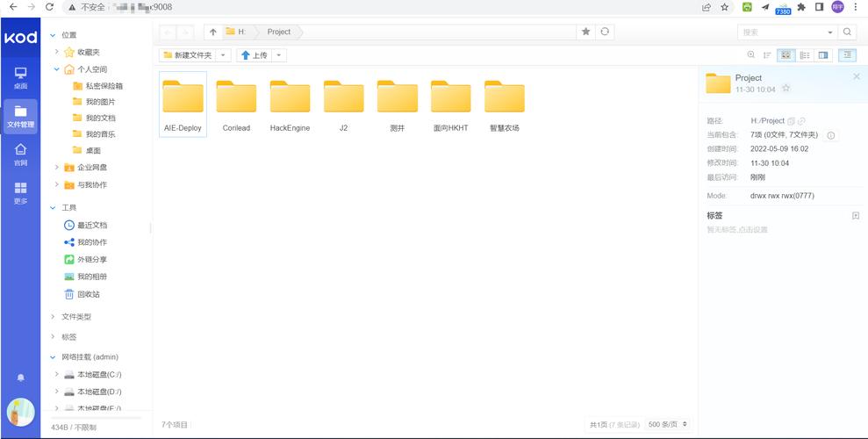Switch to split column view

coord(823,54)
